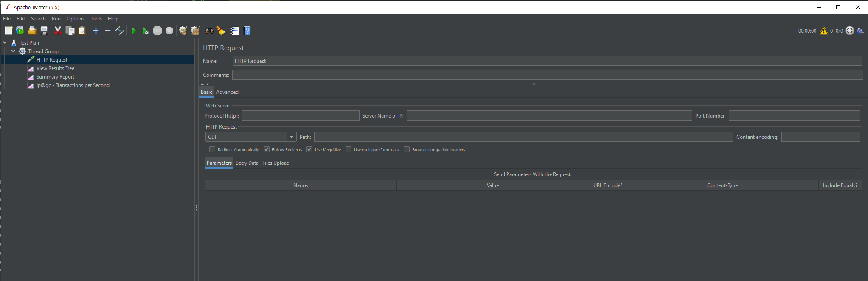Enable Browser-compatible headers checkbox
Viewport: 868px width, 281px height.
[x=407, y=149]
